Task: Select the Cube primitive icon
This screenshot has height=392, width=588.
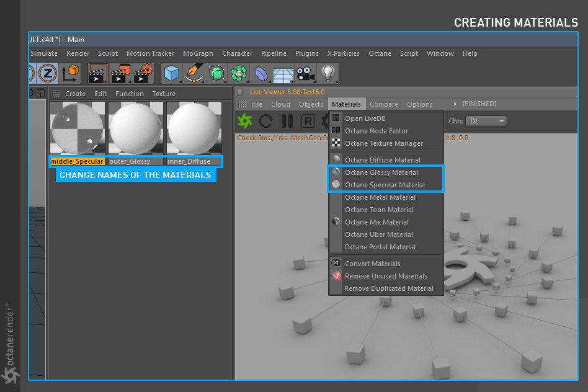Action: coord(171,74)
